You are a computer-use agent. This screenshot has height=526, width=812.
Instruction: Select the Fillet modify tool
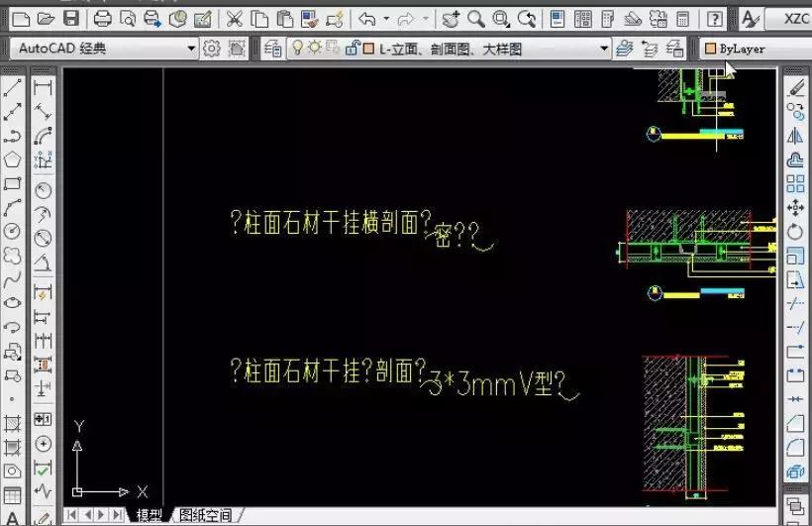click(x=795, y=447)
